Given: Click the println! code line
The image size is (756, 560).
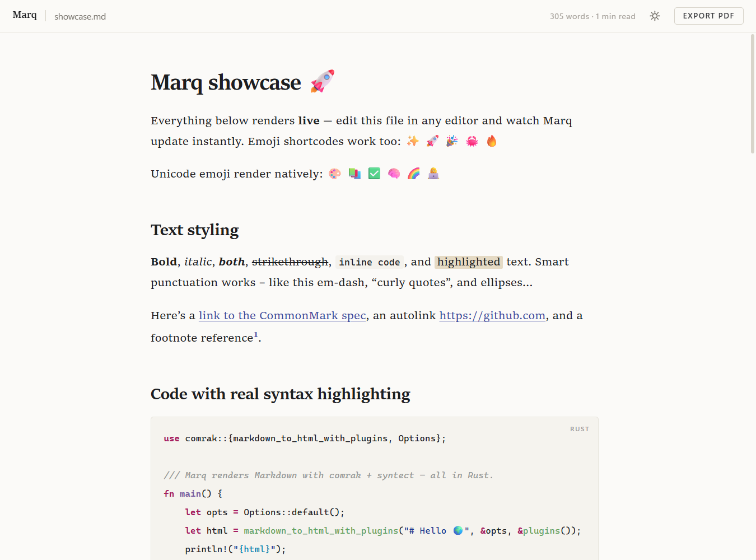Looking at the screenshot, I should point(235,549).
